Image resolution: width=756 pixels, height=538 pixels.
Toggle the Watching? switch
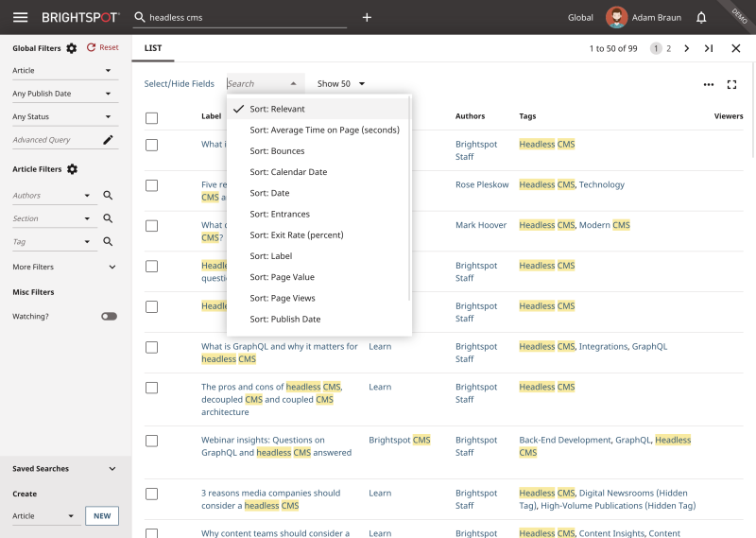[x=109, y=317]
